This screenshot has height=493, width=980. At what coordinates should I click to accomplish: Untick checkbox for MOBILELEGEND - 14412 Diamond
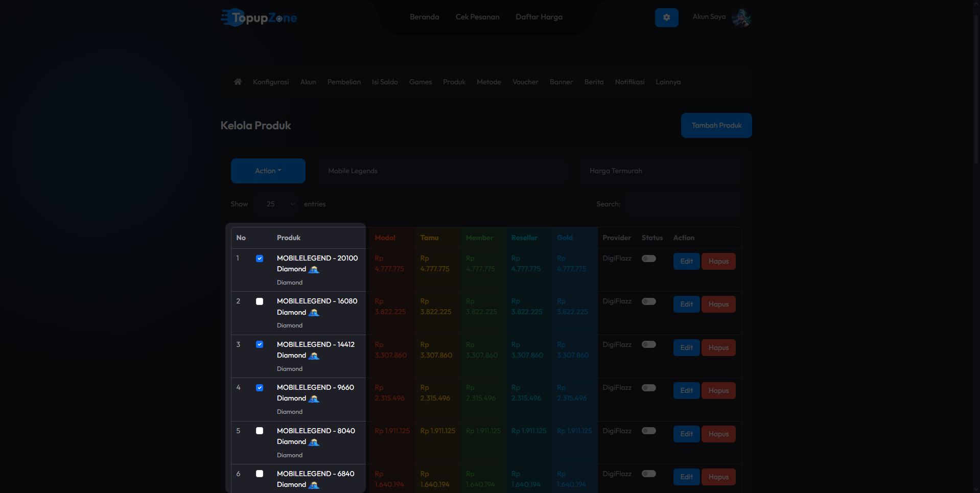260,344
